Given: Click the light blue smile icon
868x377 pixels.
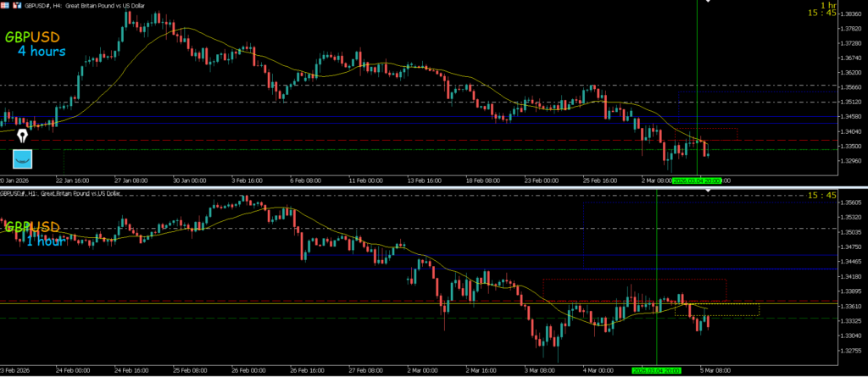Looking at the screenshot, I should tap(23, 158).
